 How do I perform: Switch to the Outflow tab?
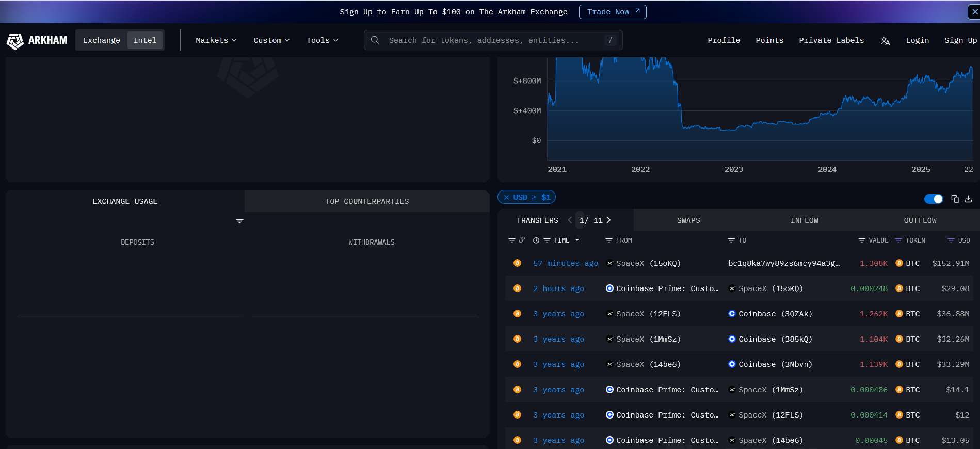coord(920,220)
